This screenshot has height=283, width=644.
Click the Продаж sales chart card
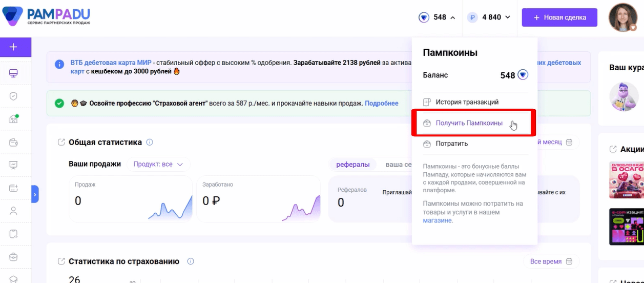coord(130,199)
